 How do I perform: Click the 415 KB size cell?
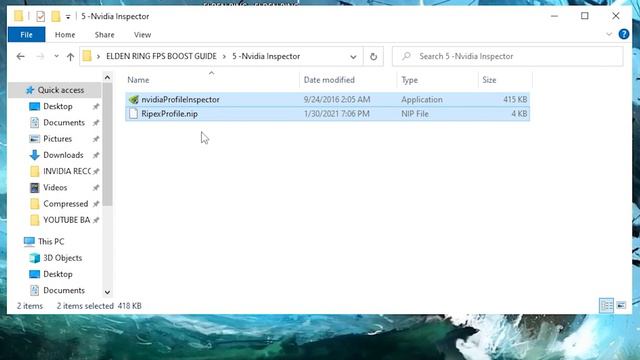[515, 99]
